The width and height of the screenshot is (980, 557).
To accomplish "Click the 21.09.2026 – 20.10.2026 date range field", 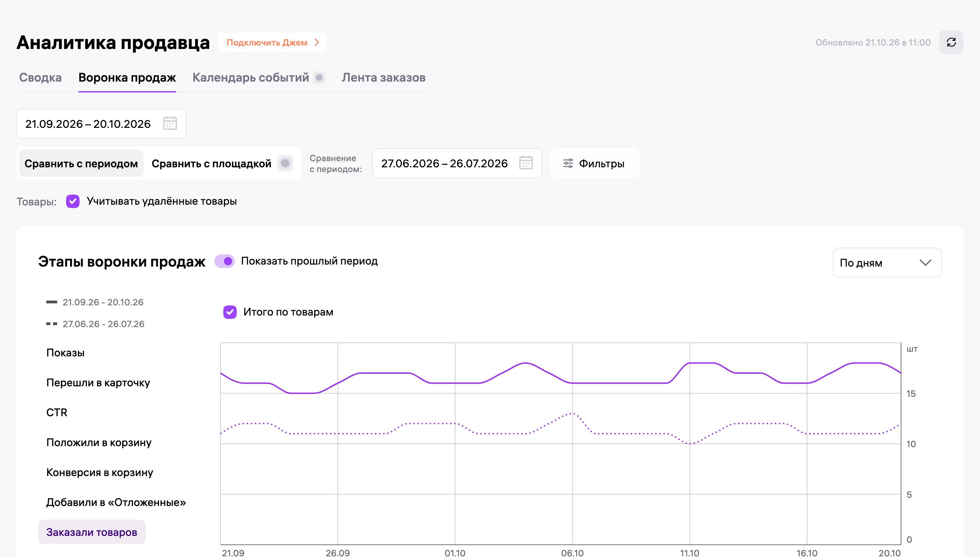I will coord(101,124).
